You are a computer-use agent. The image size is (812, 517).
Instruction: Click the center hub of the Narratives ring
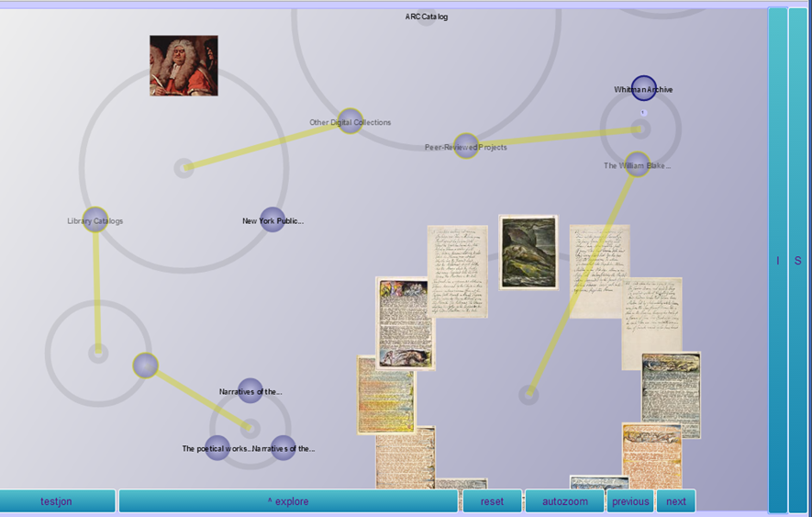pyautogui.click(x=250, y=428)
